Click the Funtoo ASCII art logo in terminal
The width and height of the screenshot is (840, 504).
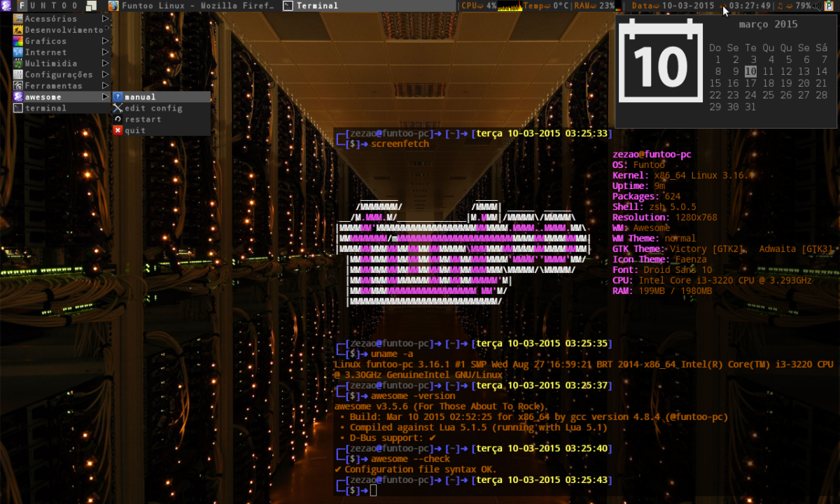coord(463,254)
